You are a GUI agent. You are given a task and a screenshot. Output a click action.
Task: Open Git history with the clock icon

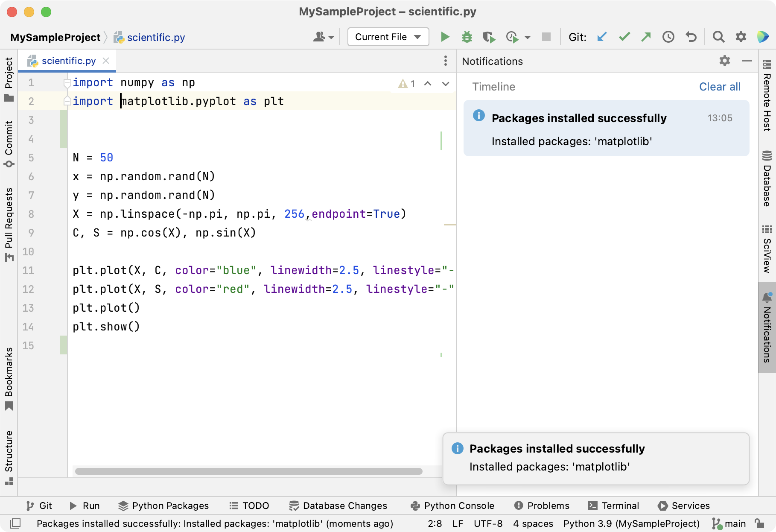pos(668,37)
